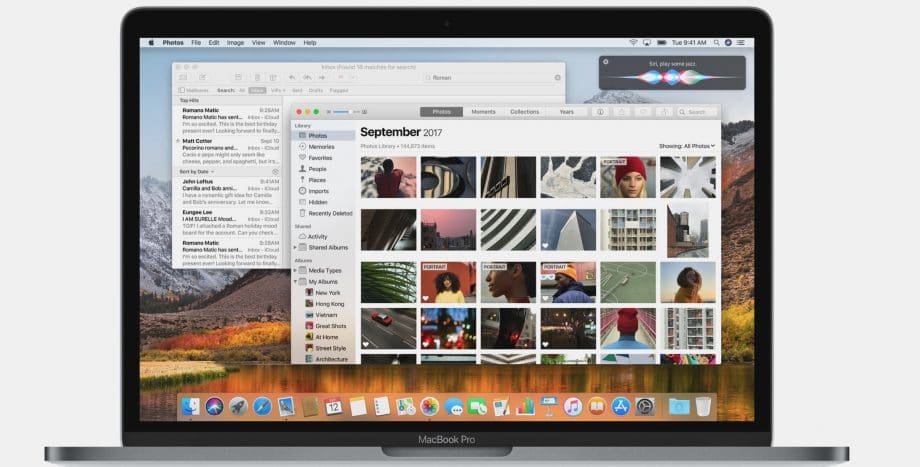Click the Mail search field containing Roman
Viewport: 920px width, 467px height.
coord(492,77)
